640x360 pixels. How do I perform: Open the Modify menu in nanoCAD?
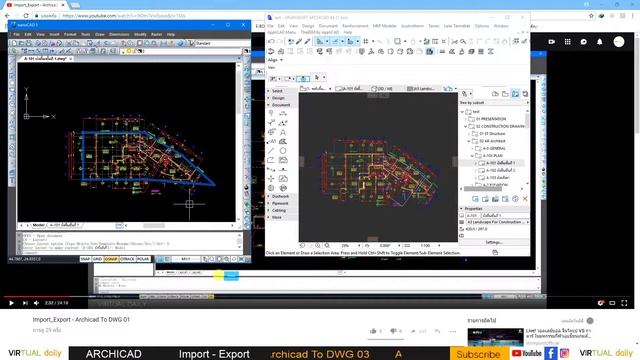[x=140, y=35]
